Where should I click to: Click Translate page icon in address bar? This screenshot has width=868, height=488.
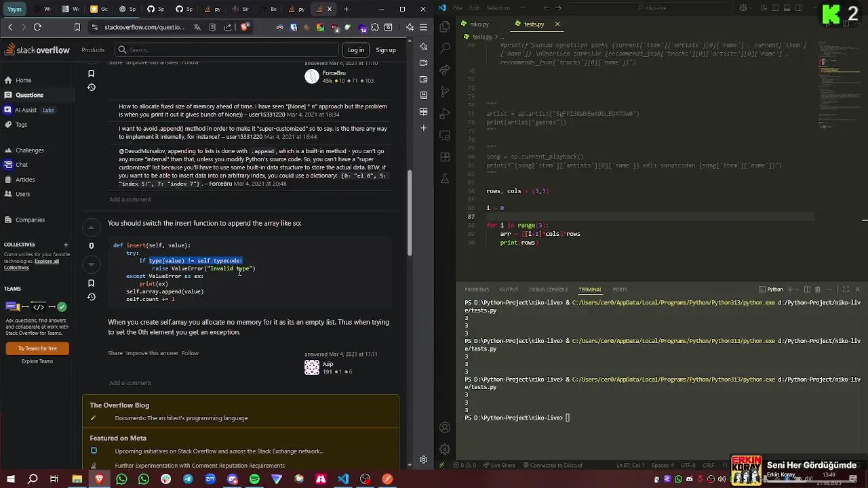click(197, 27)
